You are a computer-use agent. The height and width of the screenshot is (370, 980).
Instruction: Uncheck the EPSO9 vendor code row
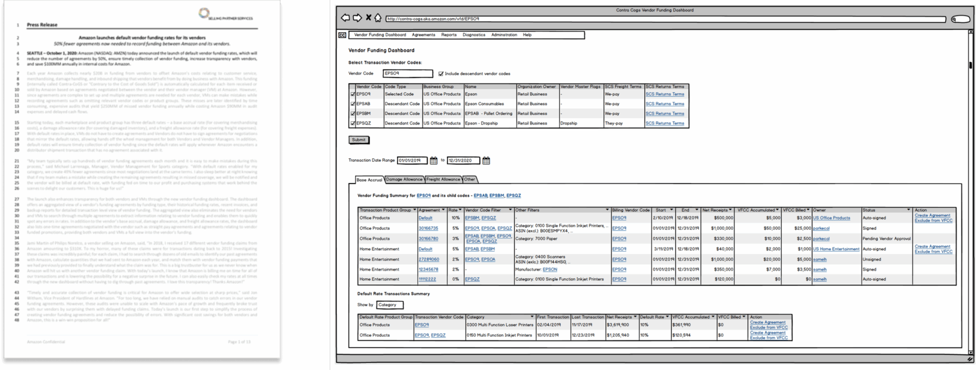pos(353,94)
